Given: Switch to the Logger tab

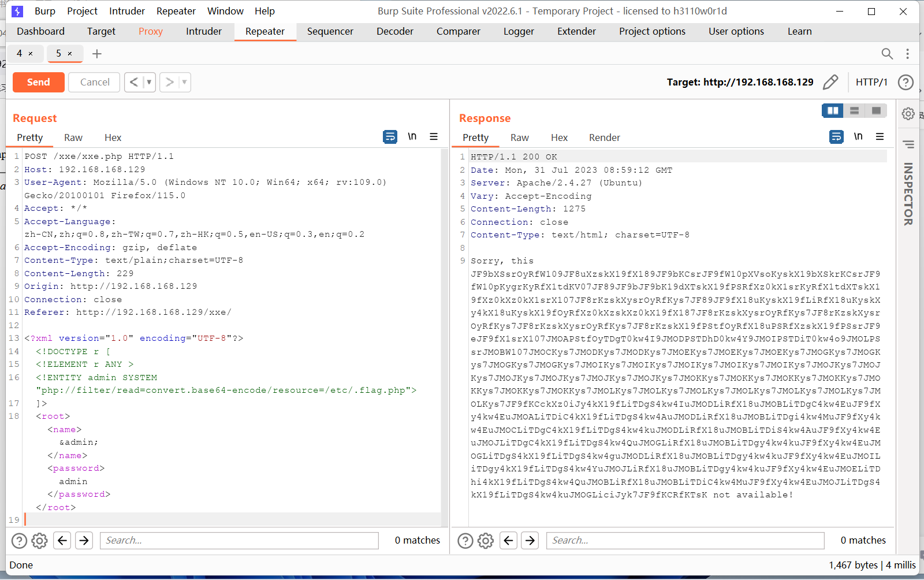Looking at the screenshot, I should [519, 31].
